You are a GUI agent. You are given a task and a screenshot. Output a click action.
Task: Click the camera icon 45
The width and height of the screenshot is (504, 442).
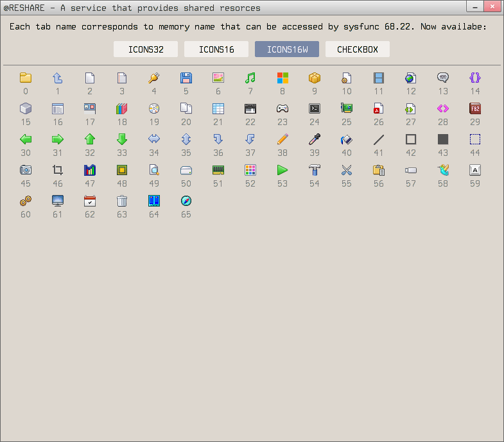(26, 170)
